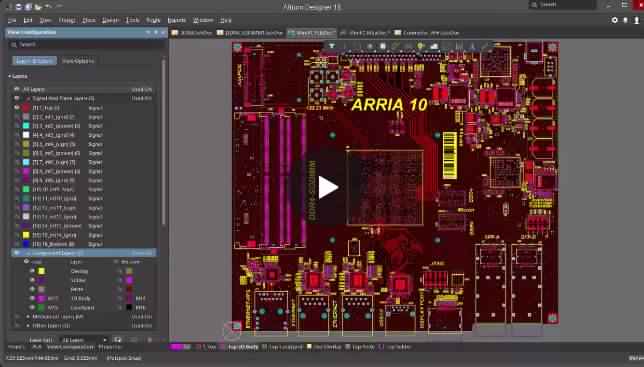Screen dimensions: 644x367
Task: Click the Grid value in the status bar
Action: coord(80,358)
